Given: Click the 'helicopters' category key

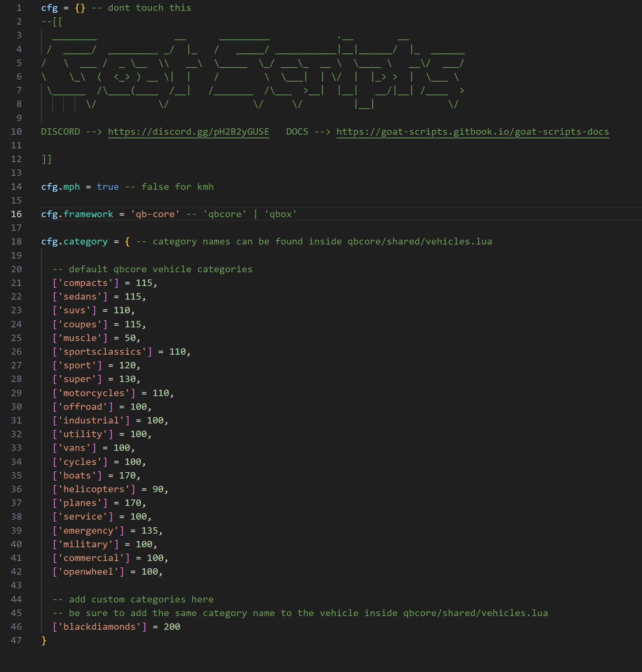Looking at the screenshot, I should 94,489.
